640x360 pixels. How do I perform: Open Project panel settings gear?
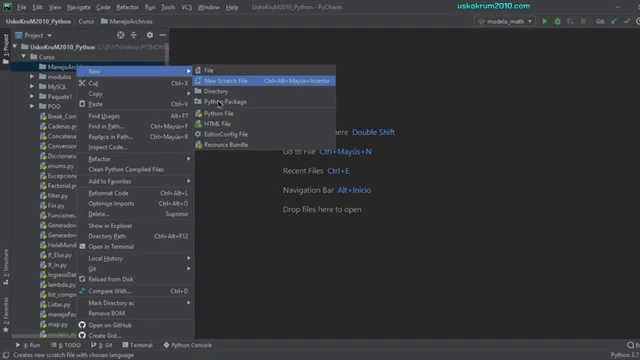[150, 35]
